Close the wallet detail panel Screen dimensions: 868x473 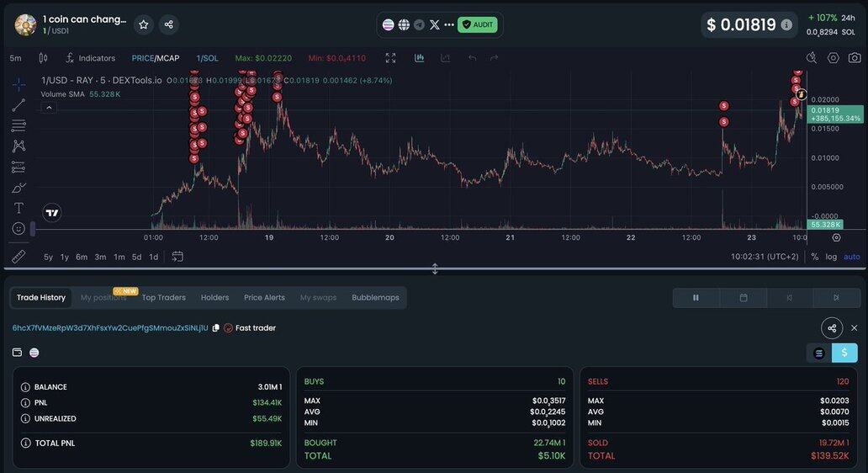(x=855, y=328)
